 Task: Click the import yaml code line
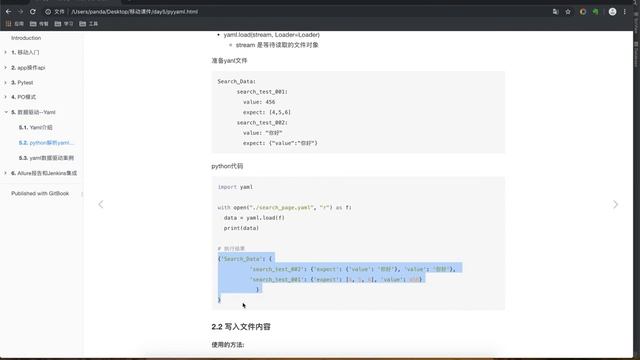236,187
